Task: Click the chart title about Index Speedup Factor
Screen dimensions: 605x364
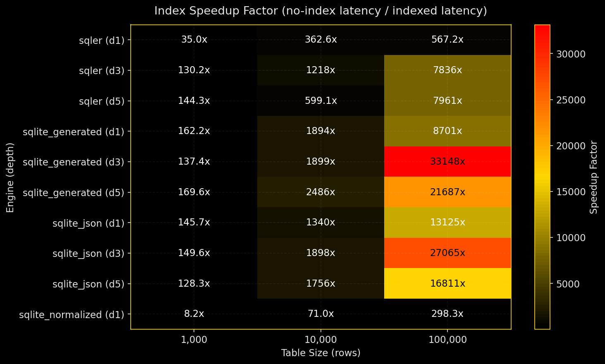Action: [321, 11]
